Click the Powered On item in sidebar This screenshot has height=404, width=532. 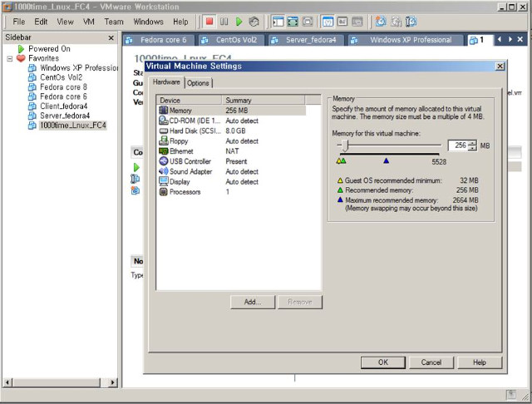point(49,49)
